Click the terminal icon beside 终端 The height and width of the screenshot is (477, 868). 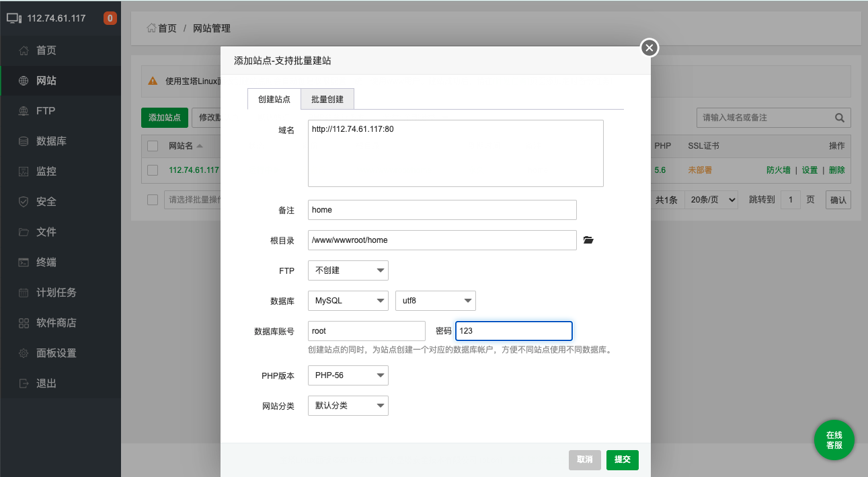24,262
